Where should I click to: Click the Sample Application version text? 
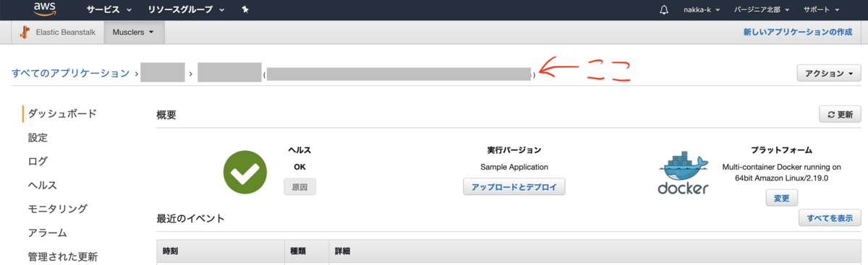[x=514, y=167]
